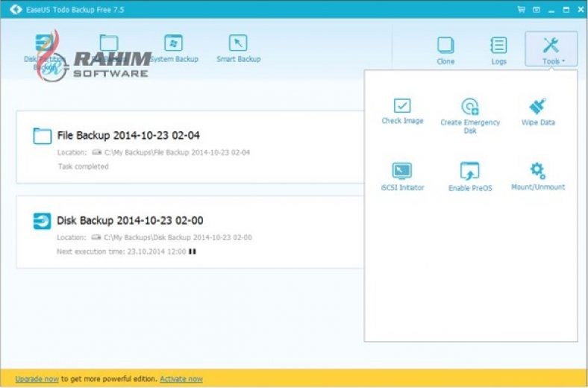Image resolution: width=588 pixels, height=388 pixels.
Task: Click the 'Next execution time' text
Action: click(121, 251)
